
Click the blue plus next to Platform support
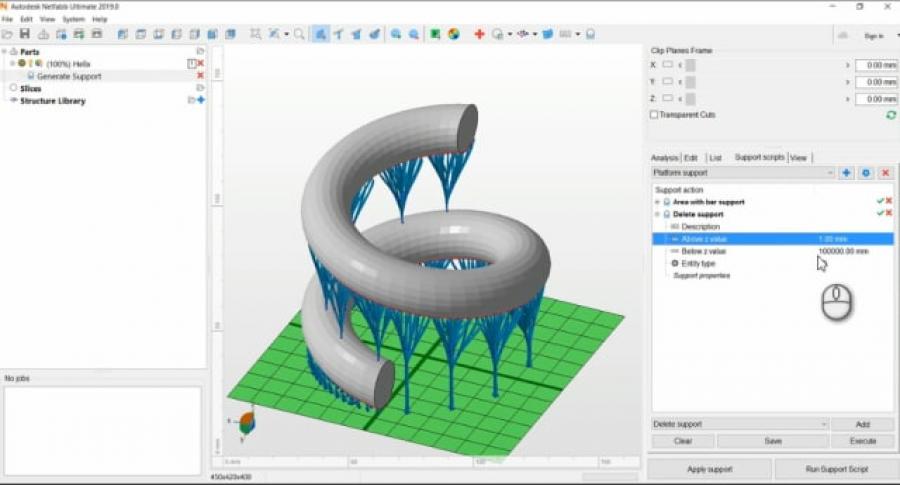point(846,173)
